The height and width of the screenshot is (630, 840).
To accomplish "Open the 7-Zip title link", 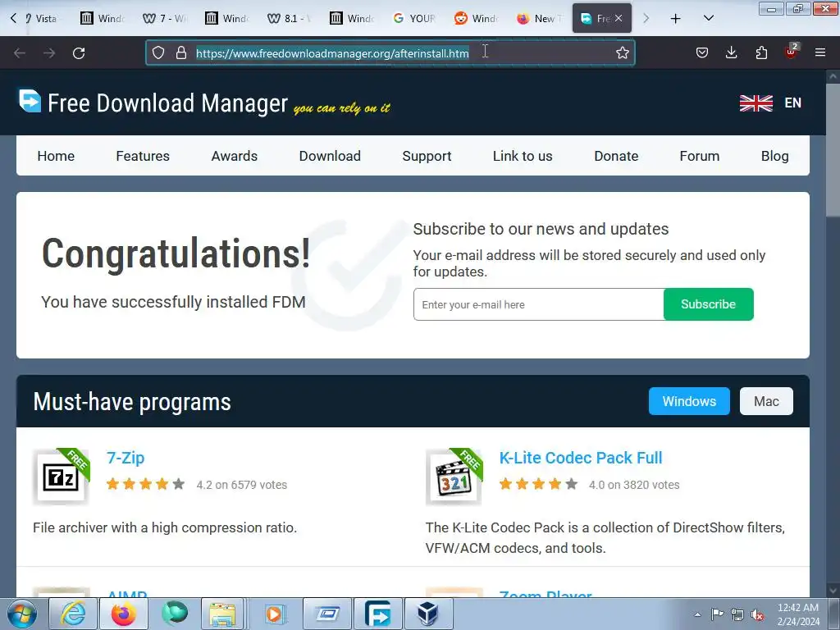I will pos(126,458).
